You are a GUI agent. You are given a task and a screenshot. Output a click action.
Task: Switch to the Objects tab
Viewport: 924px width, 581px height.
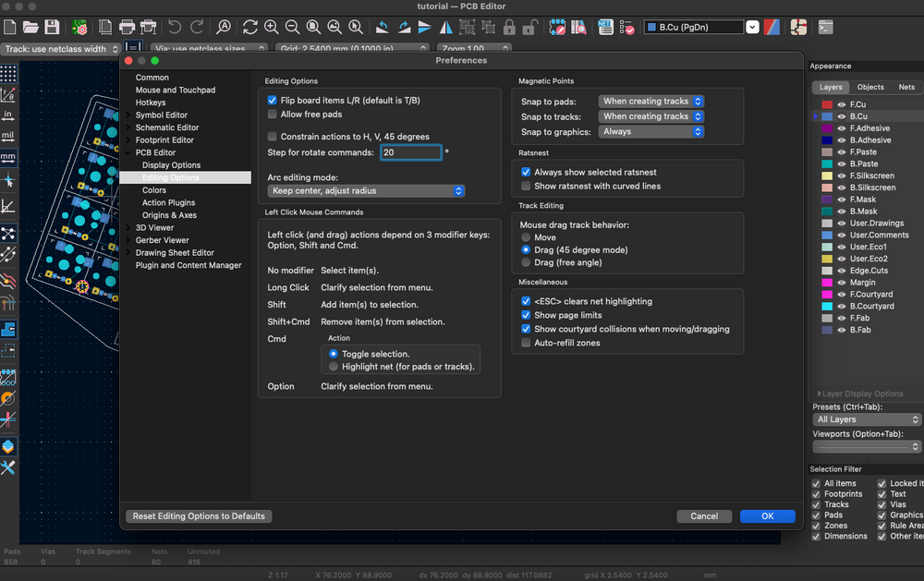[871, 87]
